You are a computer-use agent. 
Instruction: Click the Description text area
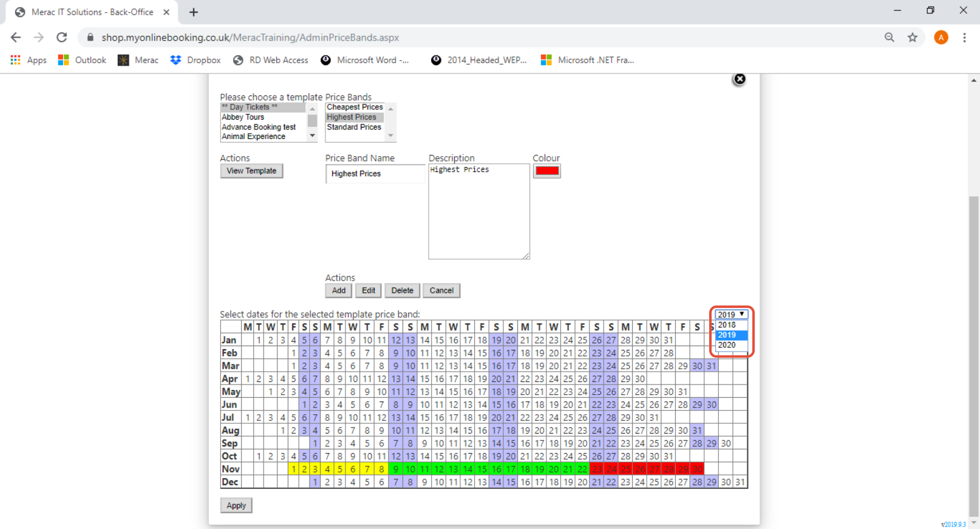pos(479,211)
